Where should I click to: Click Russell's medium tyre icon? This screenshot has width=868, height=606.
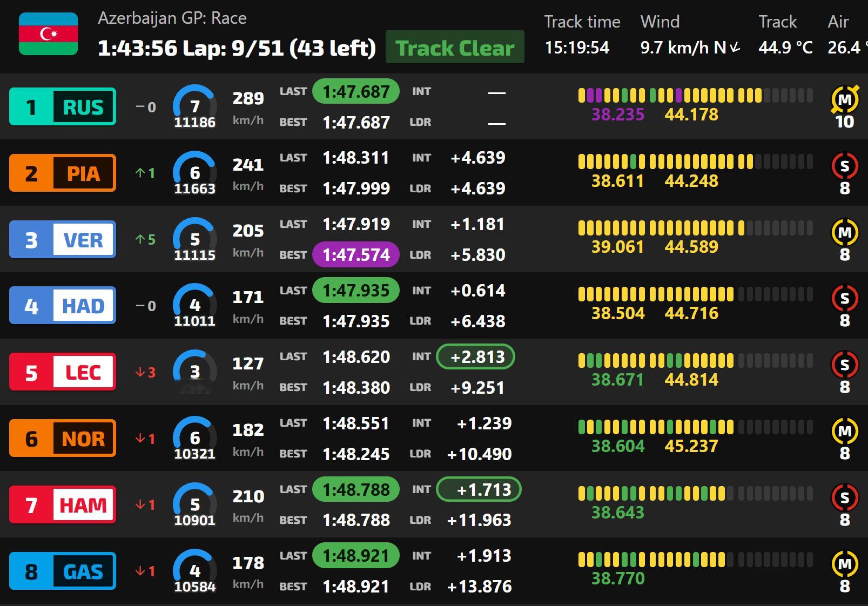845,99
